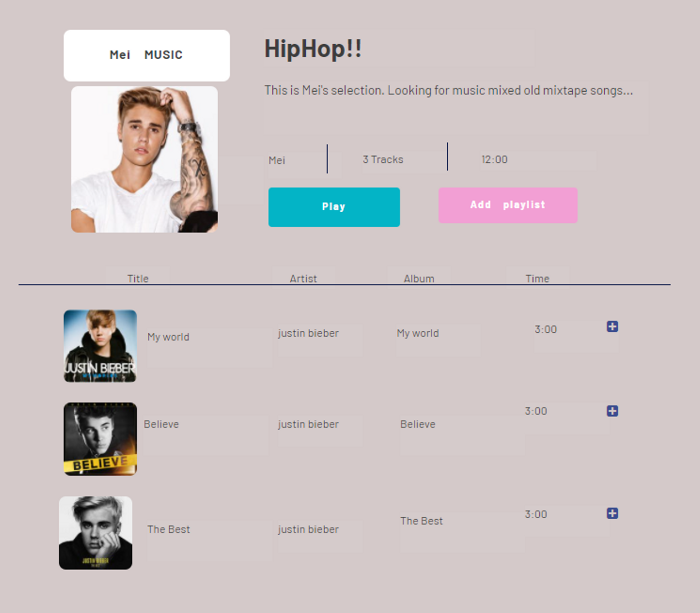
Task: Select the Title column header
Action: click(138, 279)
